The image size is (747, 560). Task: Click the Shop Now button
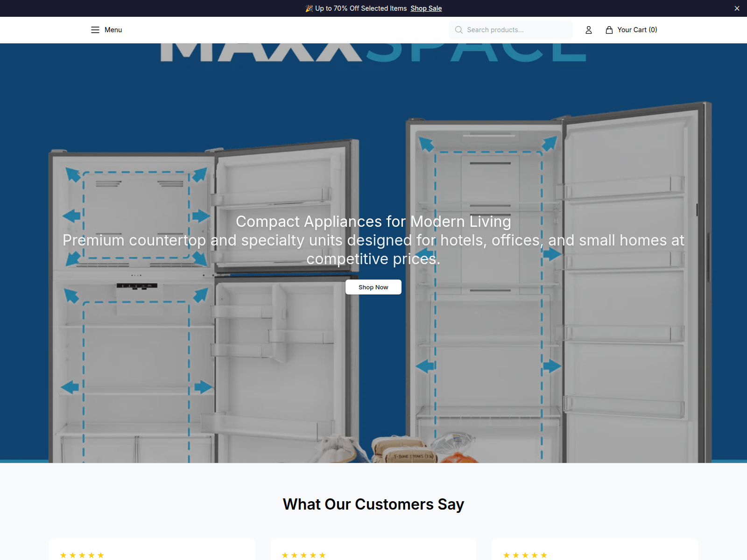coord(373,287)
